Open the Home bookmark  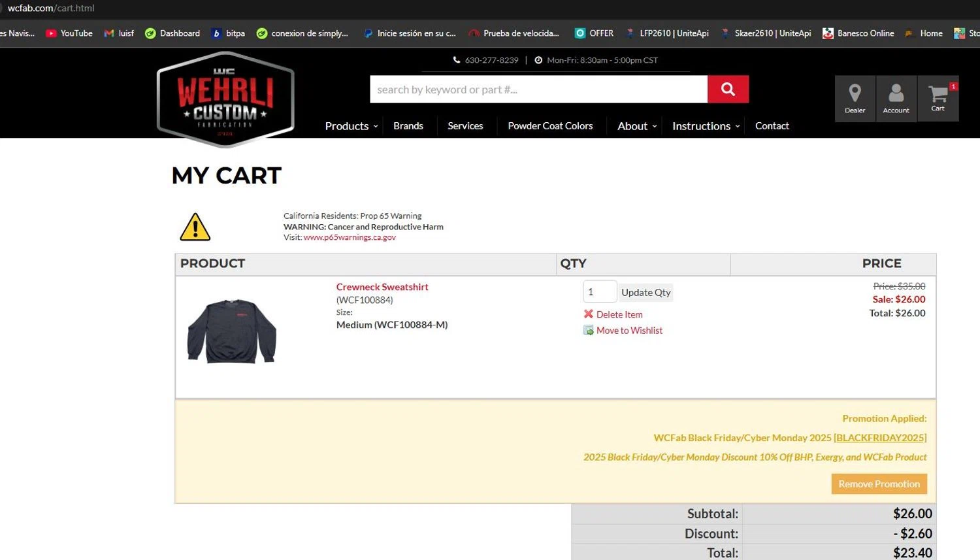click(x=924, y=33)
